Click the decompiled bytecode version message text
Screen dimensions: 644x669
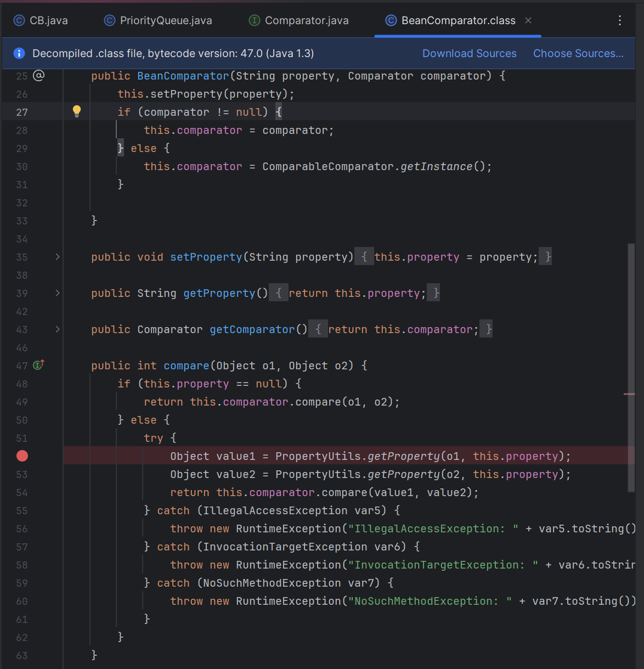[173, 53]
